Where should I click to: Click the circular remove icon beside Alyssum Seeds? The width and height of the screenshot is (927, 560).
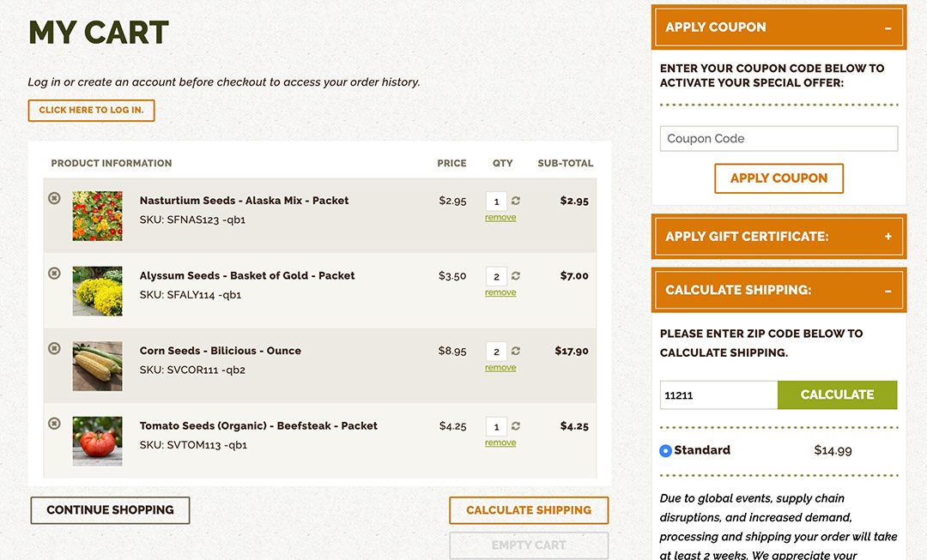pos(54,274)
